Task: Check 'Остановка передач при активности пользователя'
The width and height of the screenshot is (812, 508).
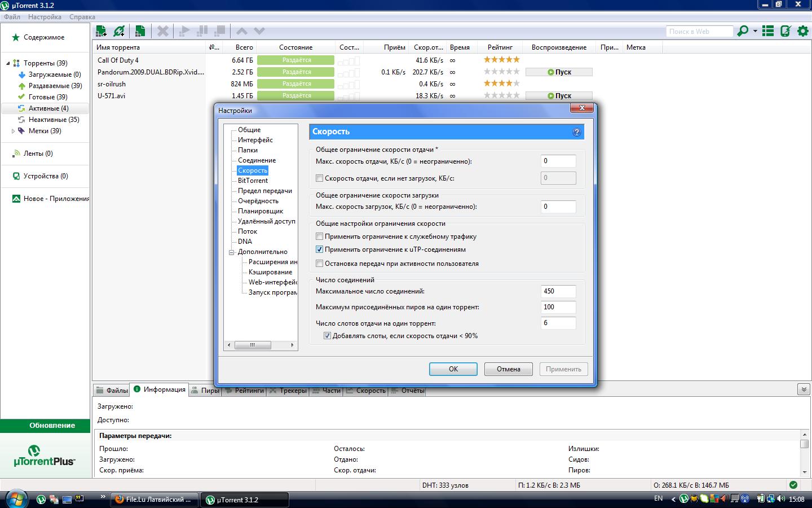Action: (x=320, y=264)
